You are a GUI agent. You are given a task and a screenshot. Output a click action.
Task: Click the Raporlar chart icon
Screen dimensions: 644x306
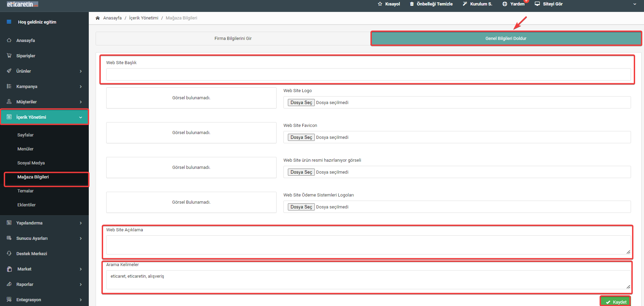[9, 284]
